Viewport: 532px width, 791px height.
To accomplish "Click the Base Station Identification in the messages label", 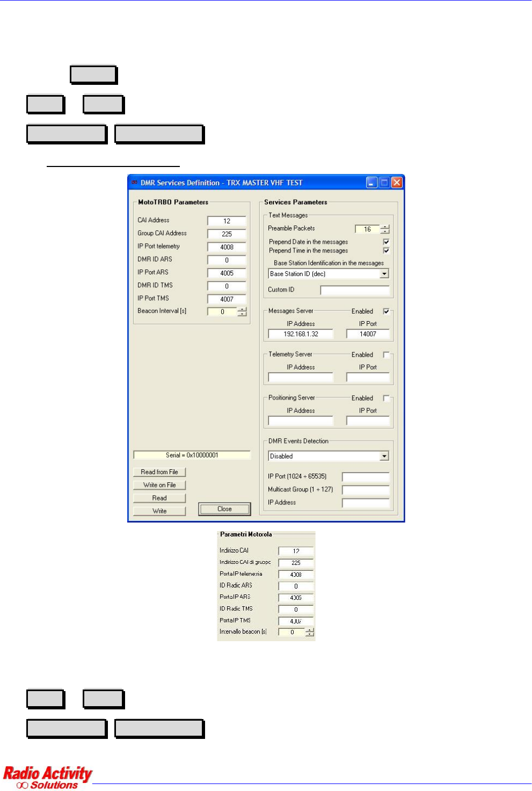I will pyautogui.click(x=329, y=263).
